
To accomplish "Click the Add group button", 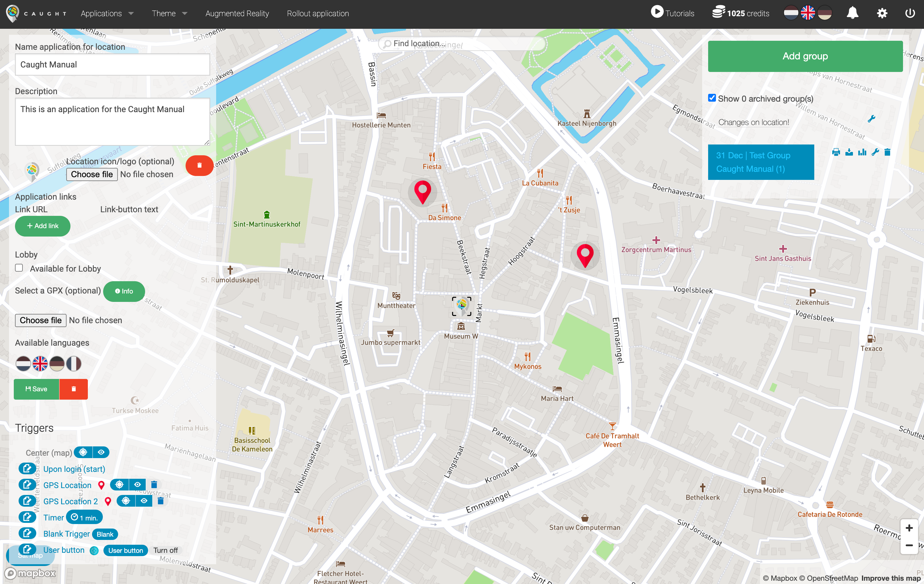I will [x=805, y=56].
